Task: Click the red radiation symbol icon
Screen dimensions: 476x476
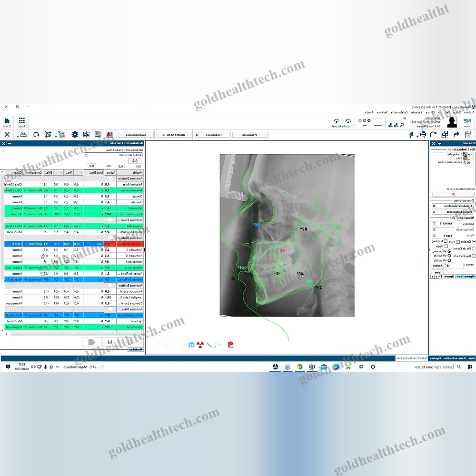Action: click(x=200, y=345)
